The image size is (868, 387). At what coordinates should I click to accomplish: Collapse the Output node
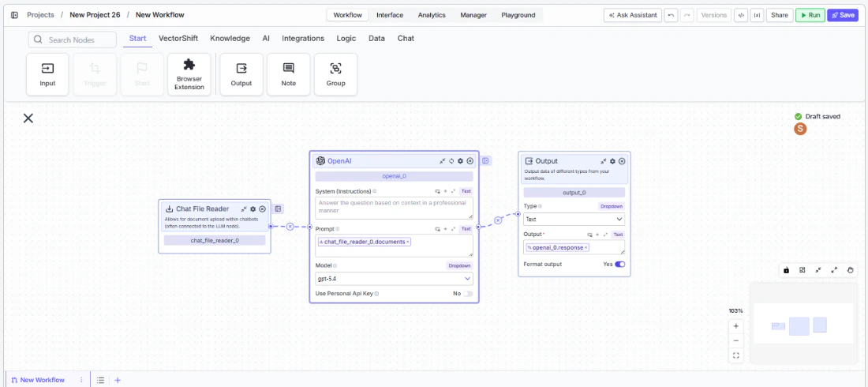point(604,161)
